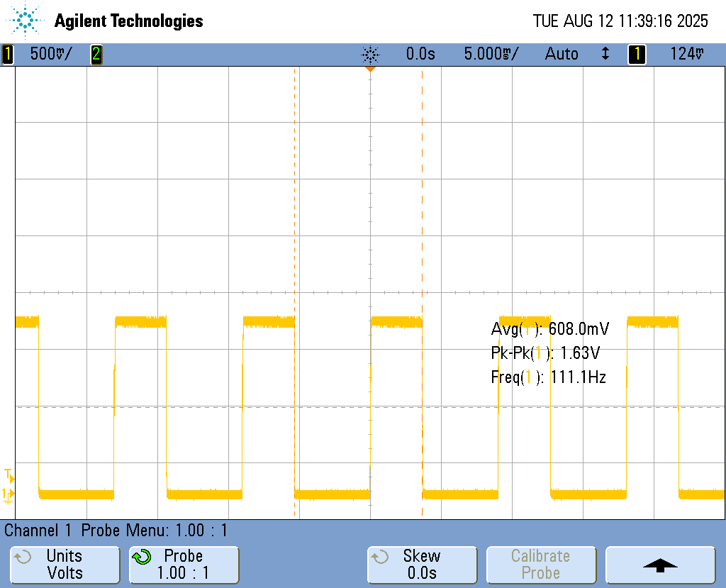Click the orange trigger position triangle
726x588 pixels.
click(370, 70)
